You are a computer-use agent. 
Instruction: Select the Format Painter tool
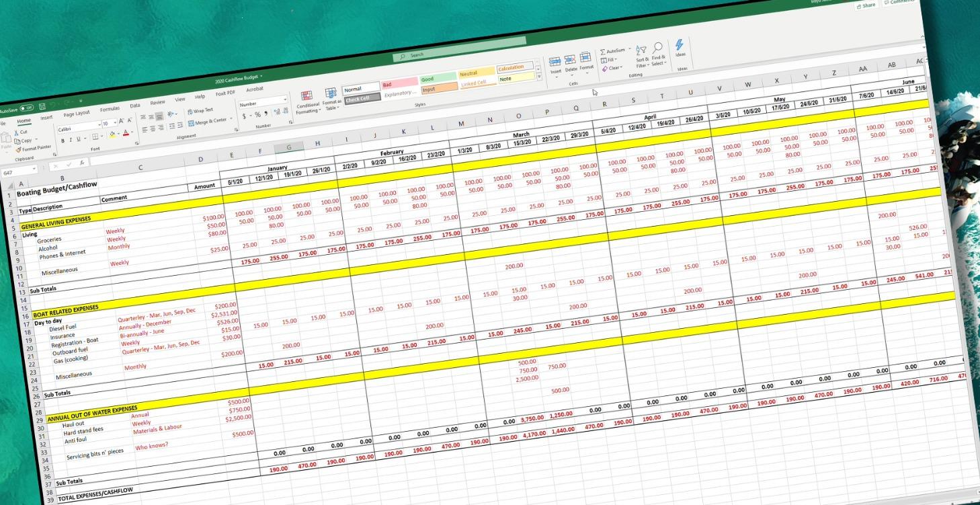(x=34, y=149)
